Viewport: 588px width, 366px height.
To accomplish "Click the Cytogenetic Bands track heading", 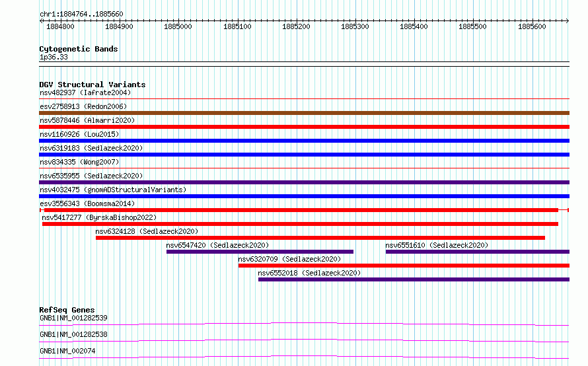I will 79,49.
